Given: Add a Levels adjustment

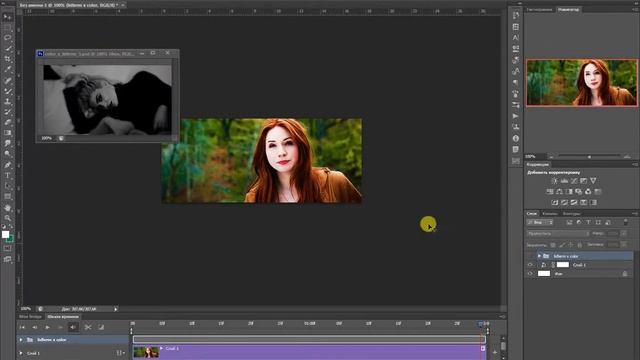Looking at the screenshot, I should tap(564, 181).
